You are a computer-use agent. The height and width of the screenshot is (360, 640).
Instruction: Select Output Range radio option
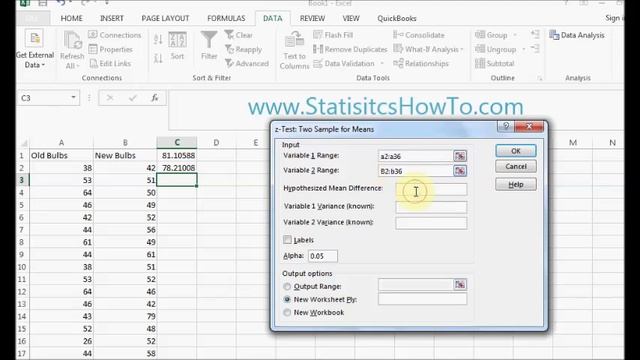287,287
